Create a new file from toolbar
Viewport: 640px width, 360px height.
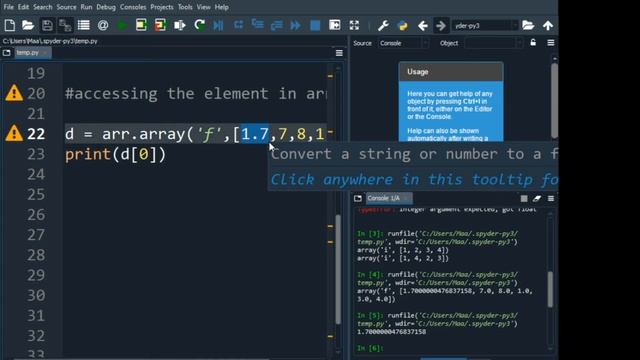(x=10, y=25)
